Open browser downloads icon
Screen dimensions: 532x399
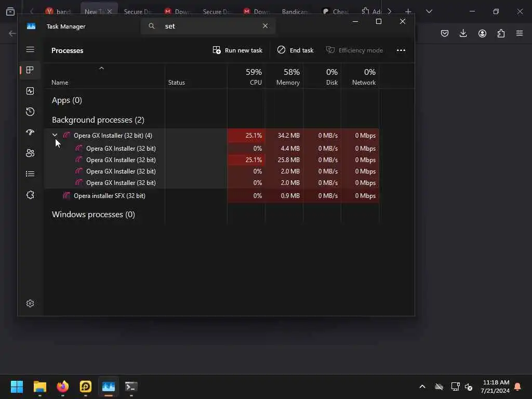coord(463,33)
